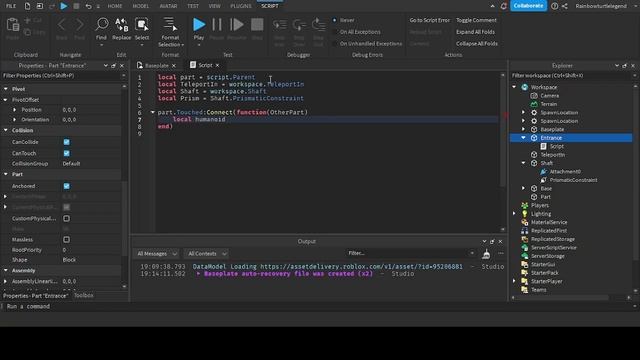Select the Lighting service
Viewport: 640px width, 360px height.
click(x=541, y=214)
